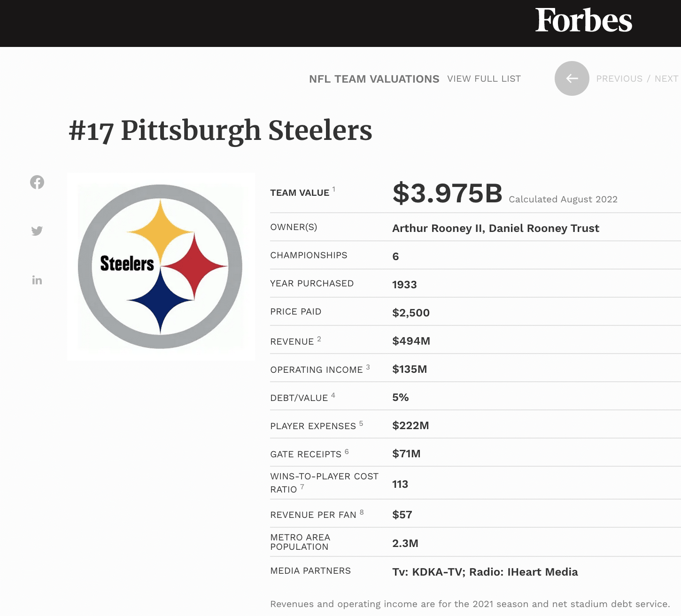Go to the Next team
The height and width of the screenshot is (616, 681).
(x=666, y=79)
